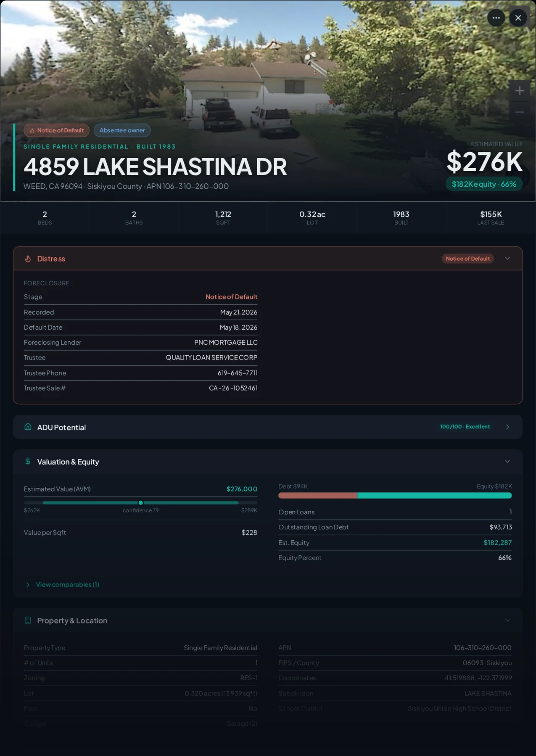Click the Notice of Default badge in Distress header
536x756 pixels.
click(x=467, y=259)
